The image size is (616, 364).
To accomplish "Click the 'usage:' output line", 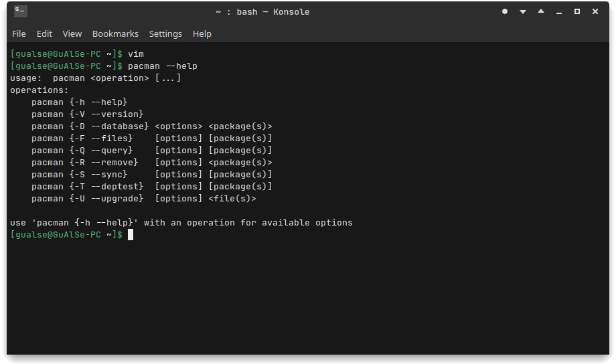I will click(96, 78).
